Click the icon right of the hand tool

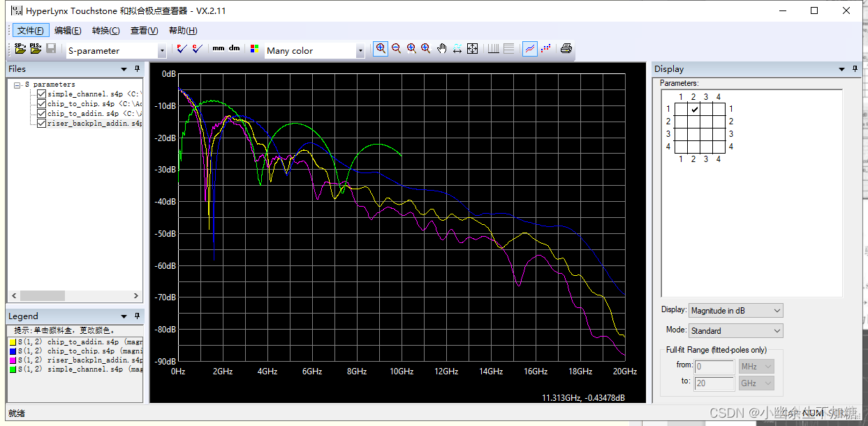[457, 49]
